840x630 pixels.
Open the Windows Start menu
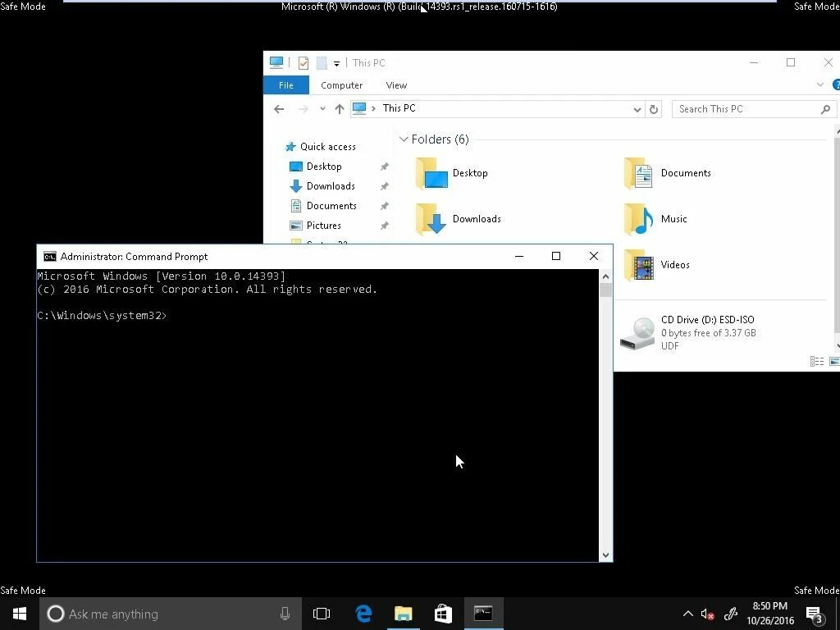tap(20, 614)
